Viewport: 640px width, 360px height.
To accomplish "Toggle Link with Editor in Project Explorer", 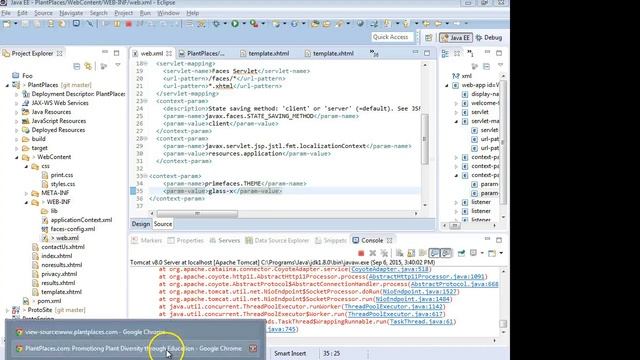I will pyautogui.click(x=88, y=66).
